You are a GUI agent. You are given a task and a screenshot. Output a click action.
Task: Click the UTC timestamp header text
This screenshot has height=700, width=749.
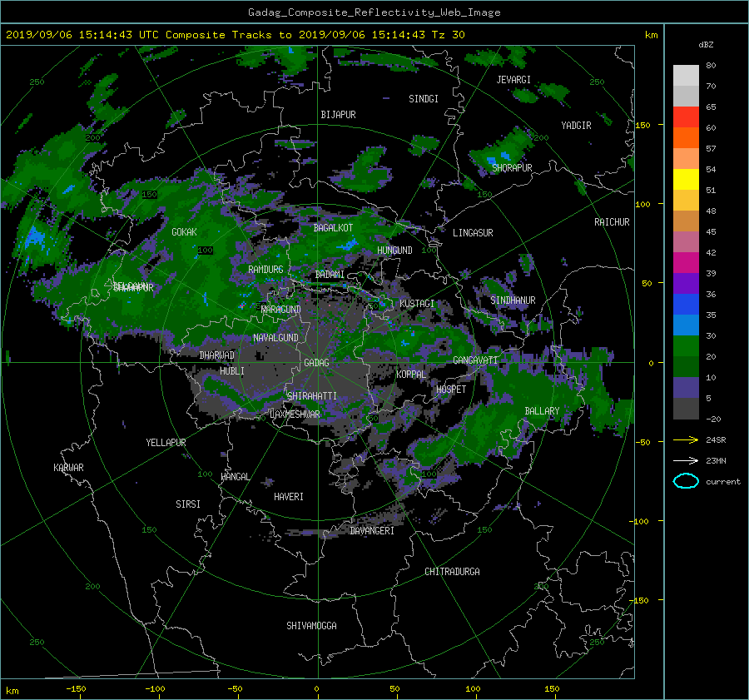coord(235,35)
